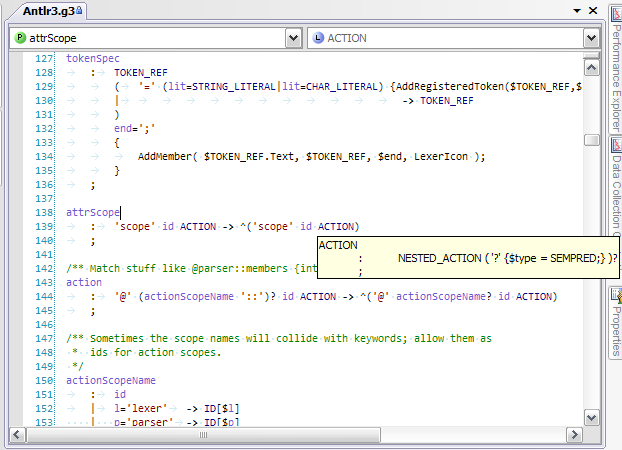Click NESTED_ACTION in the tooltip
The image size is (622, 450).
[x=440, y=258]
